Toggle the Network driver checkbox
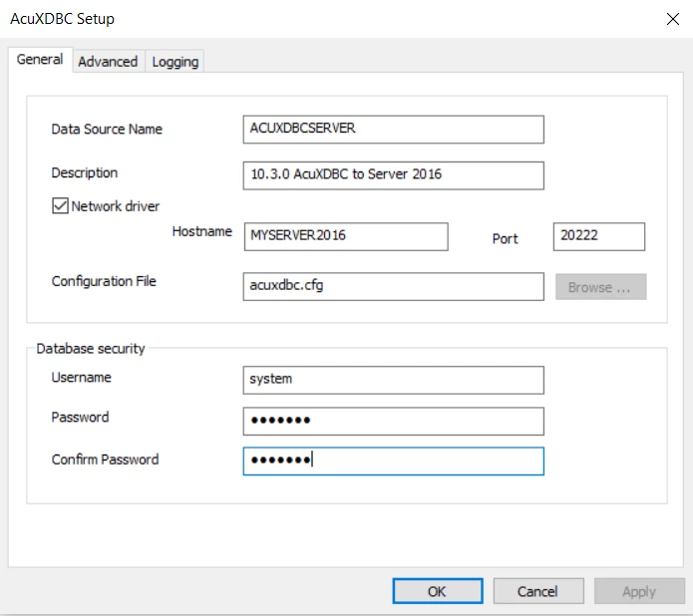693x616 pixels. click(x=60, y=206)
